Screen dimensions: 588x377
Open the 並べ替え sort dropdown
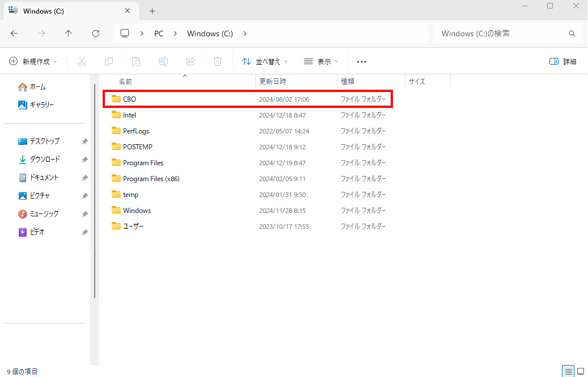point(265,61)
